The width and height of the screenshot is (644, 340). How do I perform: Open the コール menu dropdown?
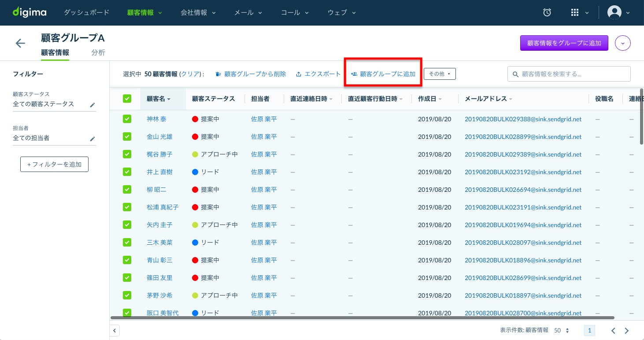pos(295,13)
